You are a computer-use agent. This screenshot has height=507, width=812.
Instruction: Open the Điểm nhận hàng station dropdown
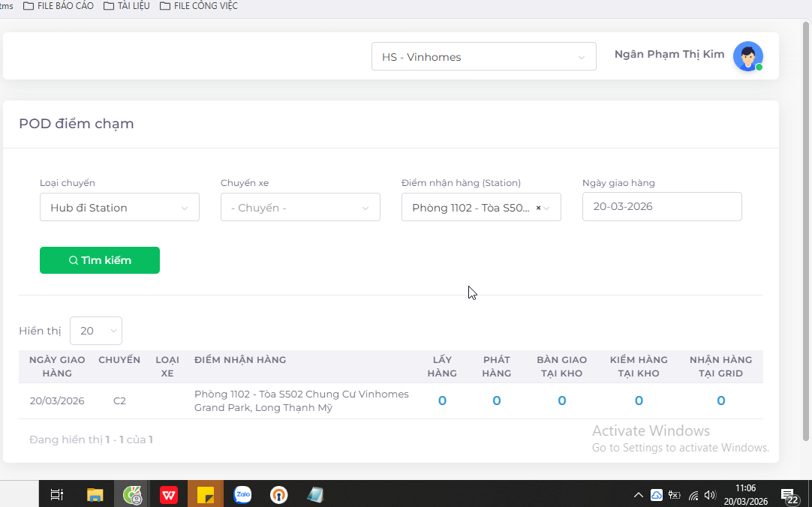481,208
